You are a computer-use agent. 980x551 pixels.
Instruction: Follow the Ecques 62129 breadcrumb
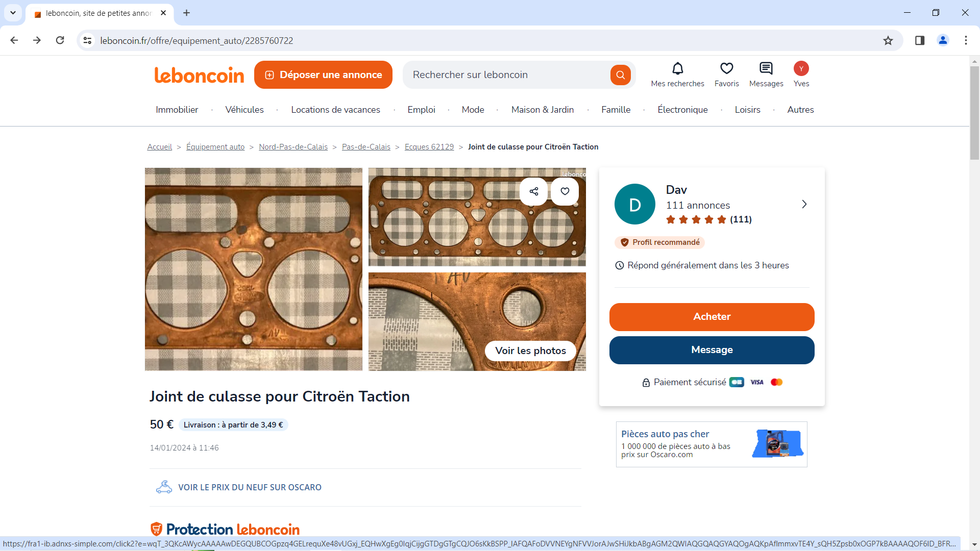coord(429,147)
